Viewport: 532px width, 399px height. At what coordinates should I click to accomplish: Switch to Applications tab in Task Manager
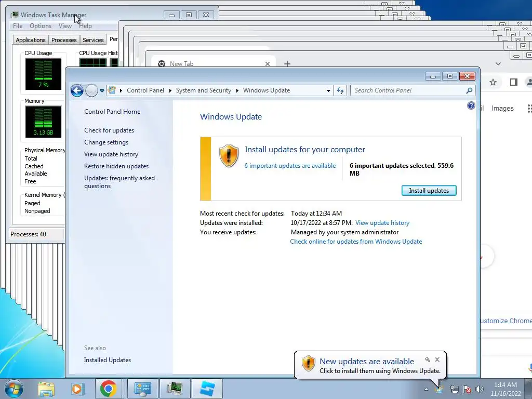tap(31, 40)
